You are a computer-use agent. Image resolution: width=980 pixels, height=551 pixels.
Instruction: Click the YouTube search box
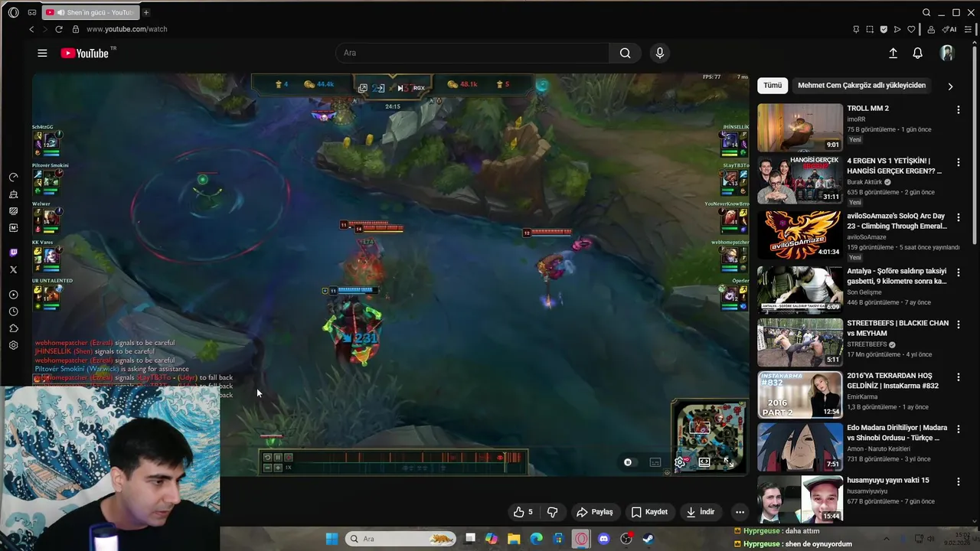click(x=472, y=53)
